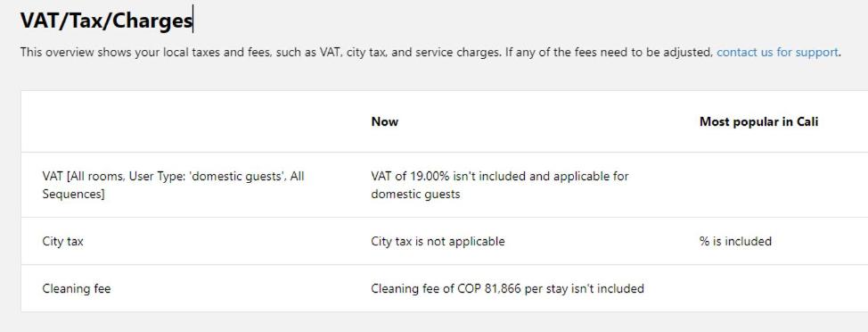Open the 'contact us for support' link
The width and height of the screenshot is (868, 332).
pyautogui.click(x=777, y=53)
